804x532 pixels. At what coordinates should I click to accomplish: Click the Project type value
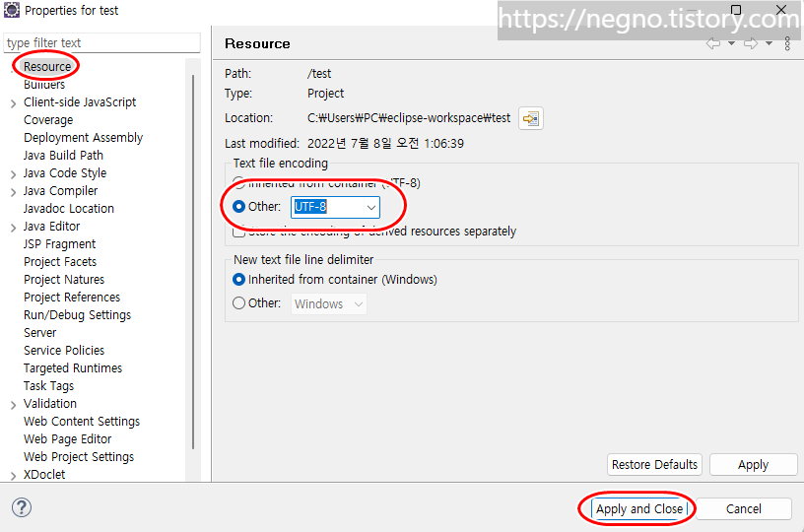[325, 94]
